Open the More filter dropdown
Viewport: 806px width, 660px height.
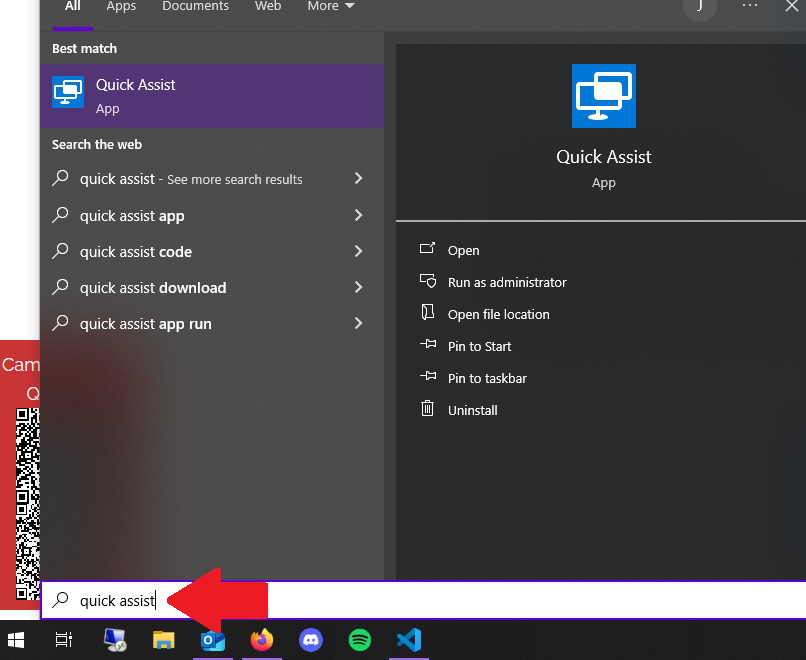tap(330, 7)
